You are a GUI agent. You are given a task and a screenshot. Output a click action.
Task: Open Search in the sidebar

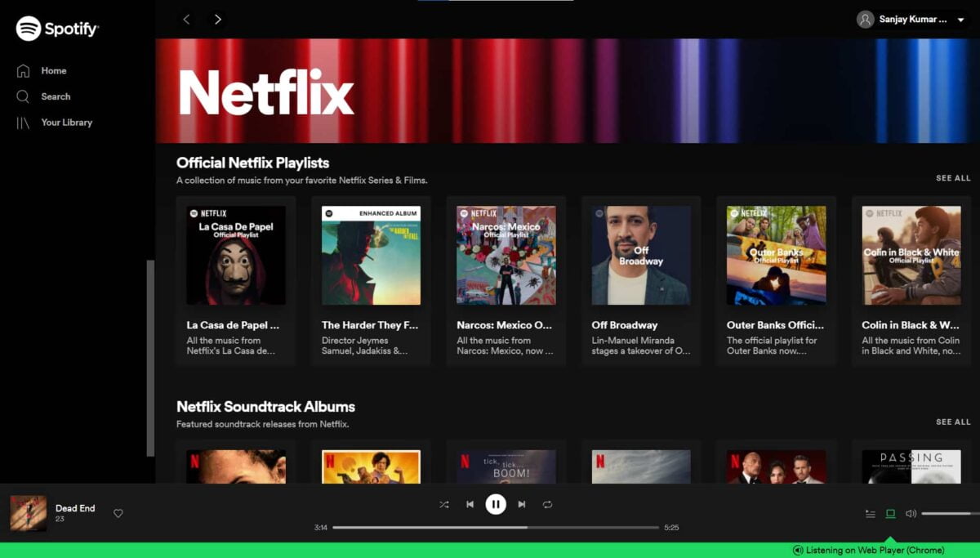[x=56, y=96]
